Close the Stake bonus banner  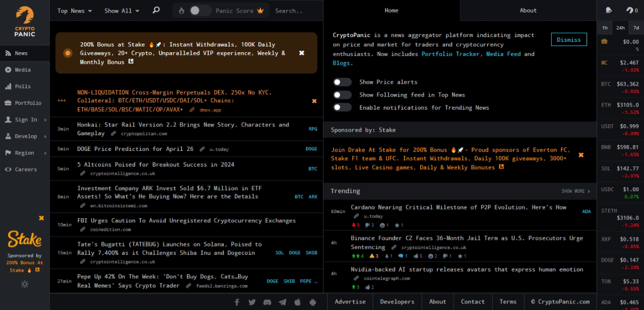302,53
